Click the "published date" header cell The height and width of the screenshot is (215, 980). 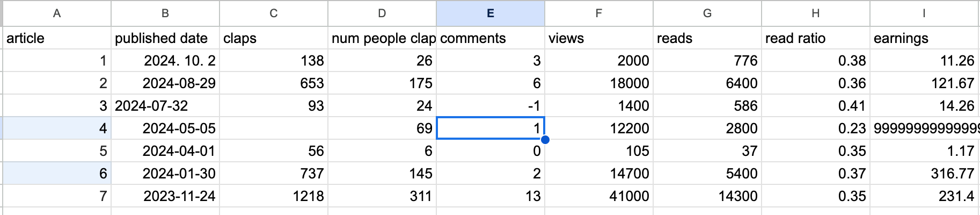coord(165,38)
